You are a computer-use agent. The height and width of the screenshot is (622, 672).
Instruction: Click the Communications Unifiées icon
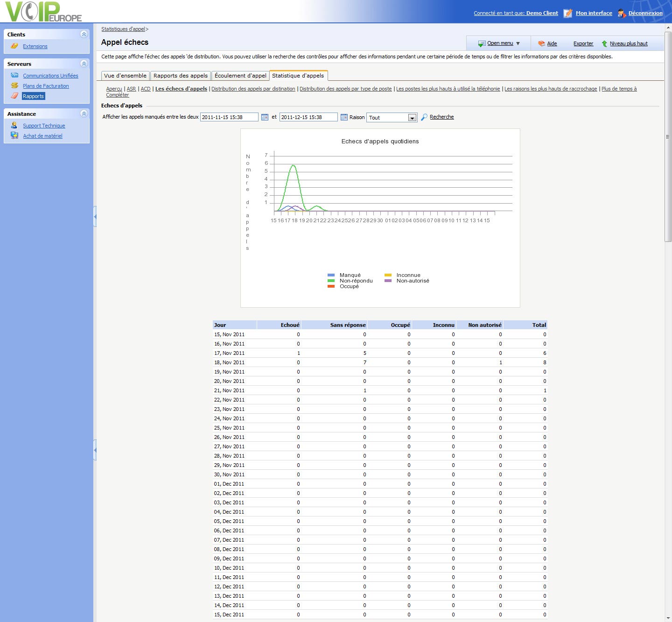(14, 76)
